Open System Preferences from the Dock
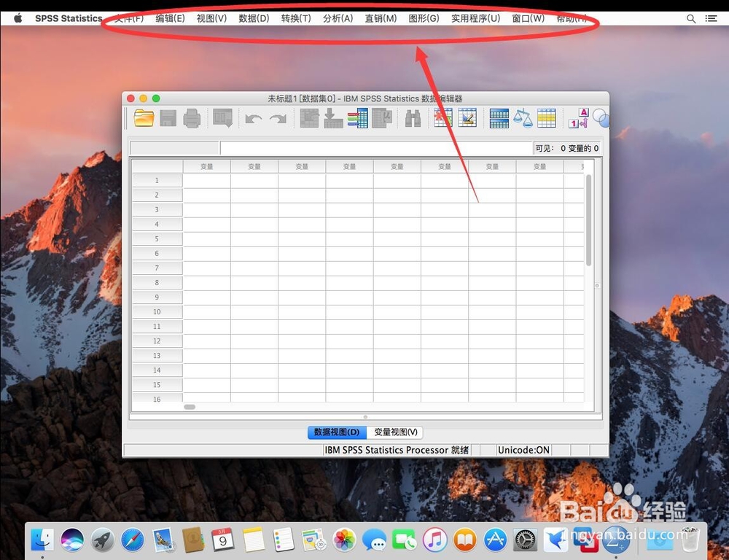This screenshot has height=560, width=729. [526, 540]
